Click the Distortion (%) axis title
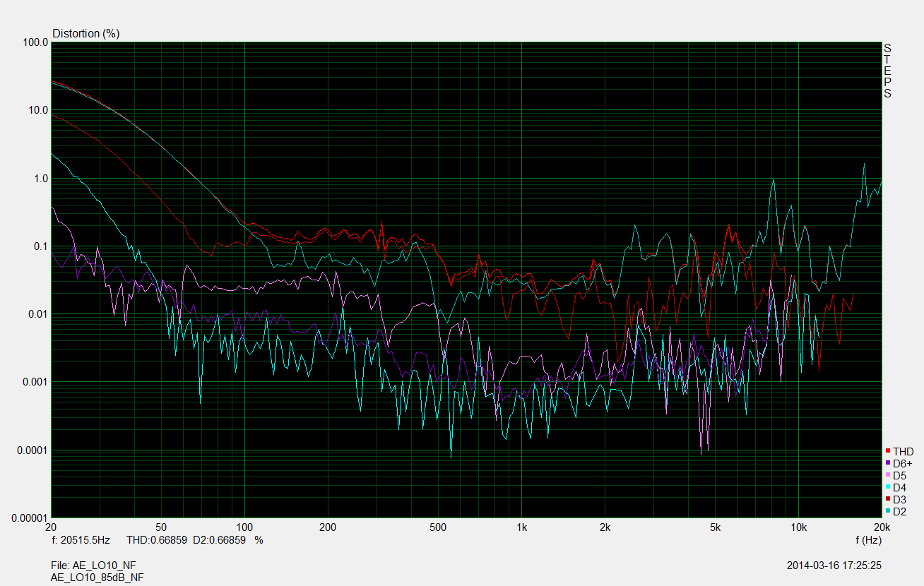 (x=85, y=33)
